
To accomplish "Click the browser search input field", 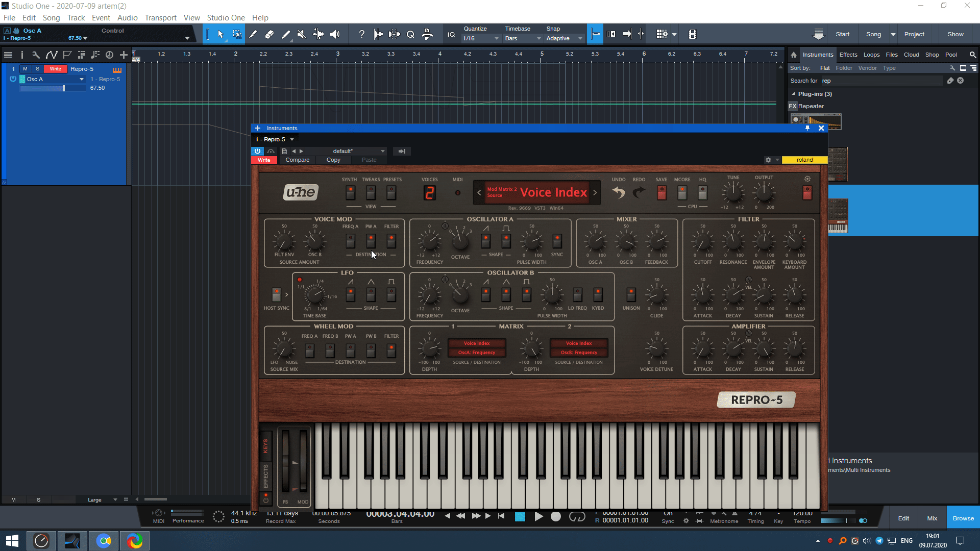I will coord(882,81).
